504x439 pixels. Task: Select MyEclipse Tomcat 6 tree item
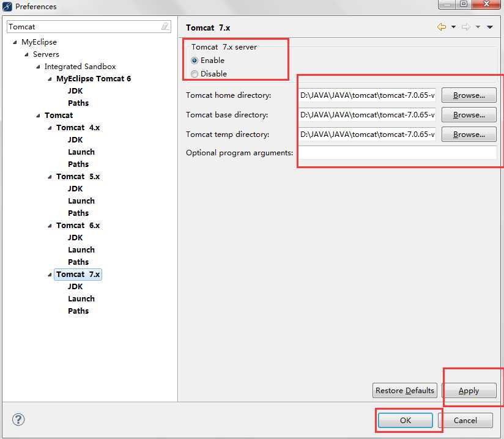coord(94,79)
